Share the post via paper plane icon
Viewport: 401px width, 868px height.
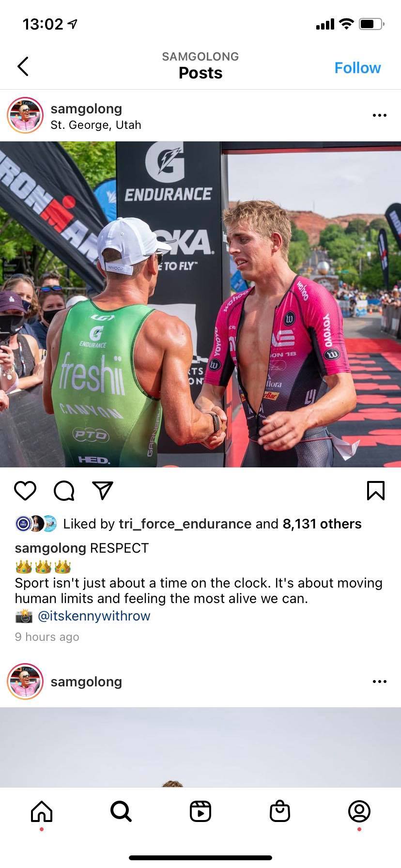coord(103,491)
